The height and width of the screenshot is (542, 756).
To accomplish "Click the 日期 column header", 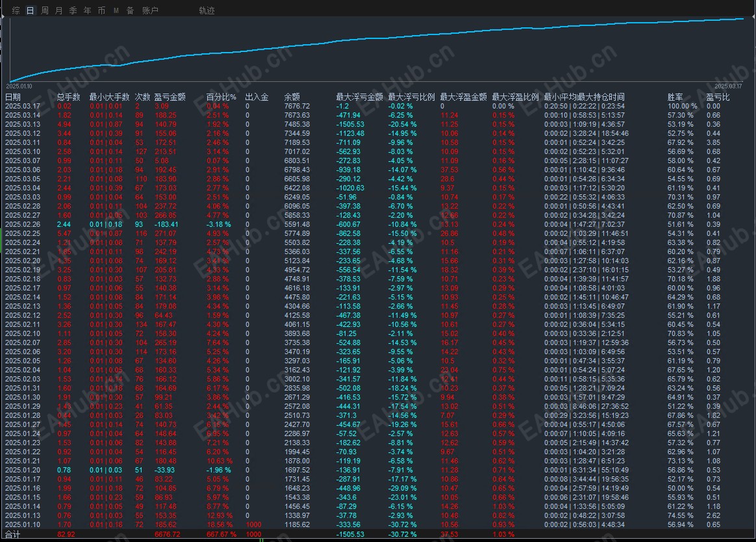I will click(x=12, y=97).
